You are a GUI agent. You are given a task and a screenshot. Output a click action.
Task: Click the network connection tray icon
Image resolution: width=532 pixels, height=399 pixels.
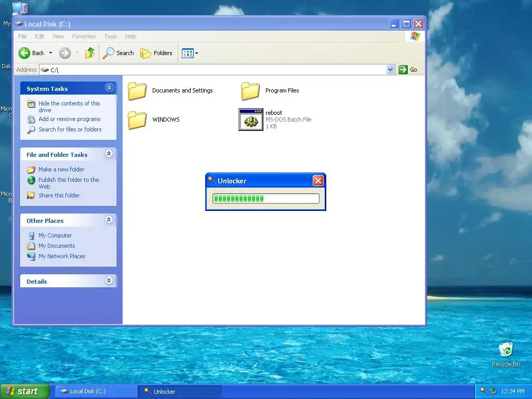point(494,391)
